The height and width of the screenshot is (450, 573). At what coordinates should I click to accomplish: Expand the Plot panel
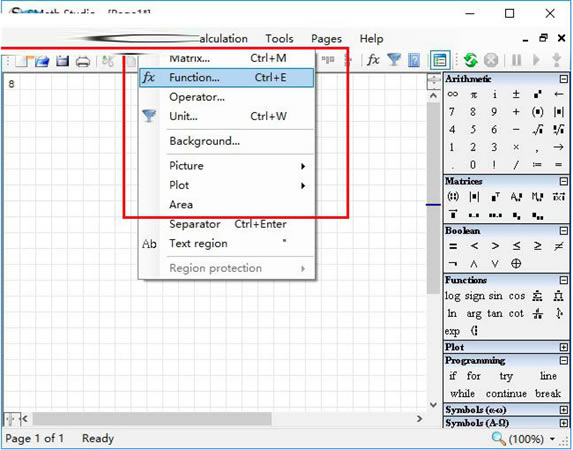tap(564, 347)
